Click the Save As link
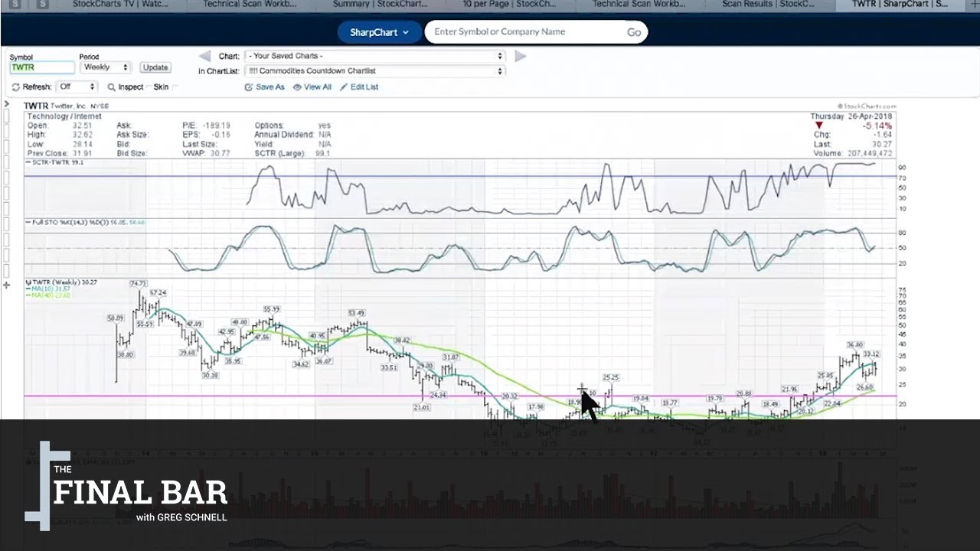The image size is (980, 551). 265,87
